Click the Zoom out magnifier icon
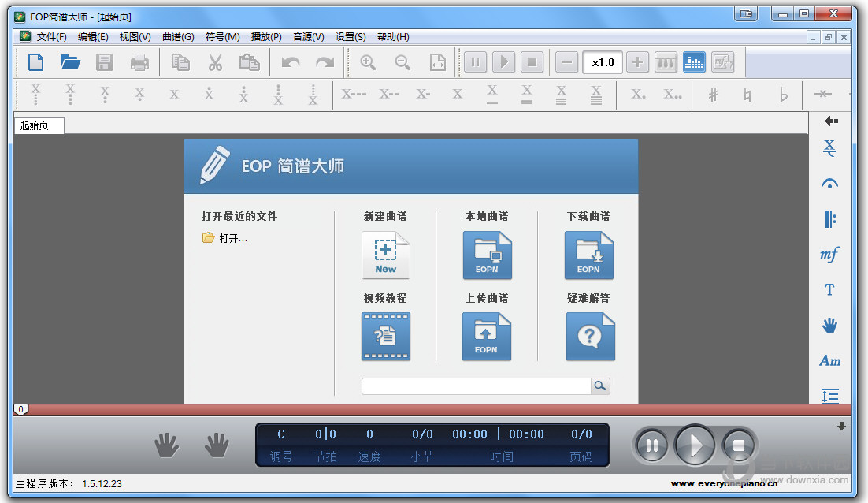Screen dimensions: 868x503 point(402,62)
